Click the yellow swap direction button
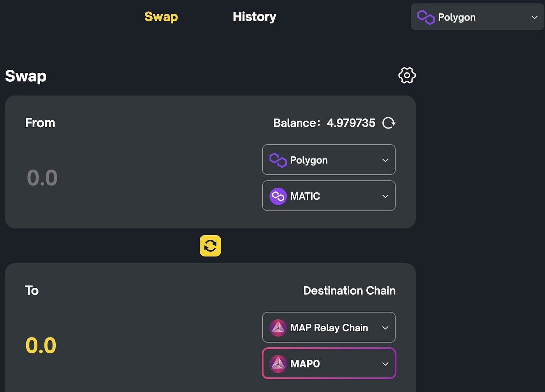Viewport: 545px width, 392px height. coord(210,246)
